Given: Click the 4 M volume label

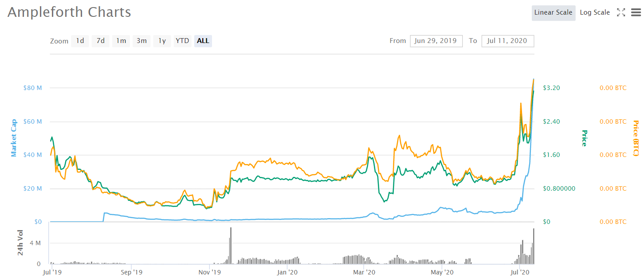Looking at the screenshot, I should (35, 243).
